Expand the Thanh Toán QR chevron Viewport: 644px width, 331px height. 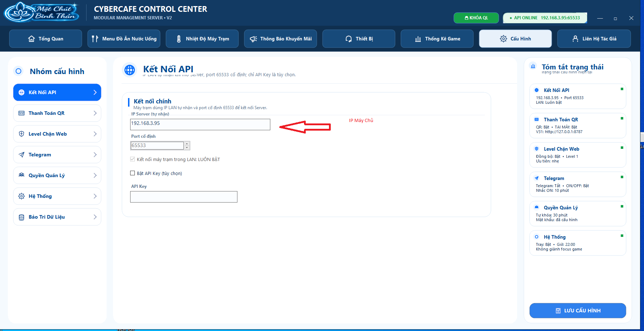[x=95, y=113]
